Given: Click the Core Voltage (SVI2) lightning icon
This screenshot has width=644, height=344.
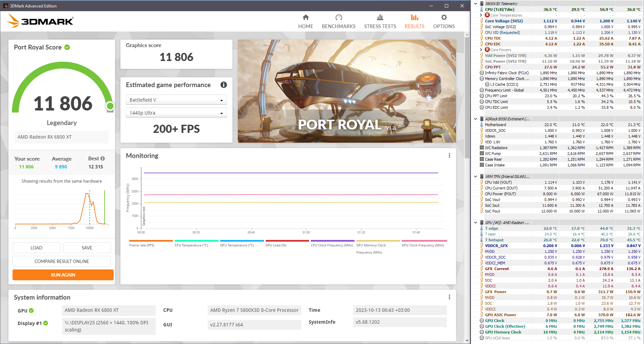Looking at the screenshot, I should (481, 21).
